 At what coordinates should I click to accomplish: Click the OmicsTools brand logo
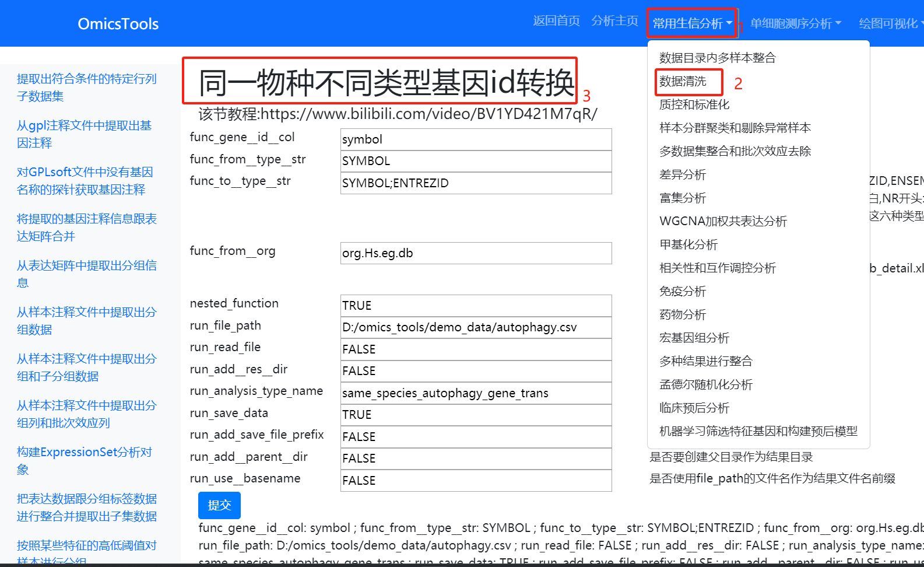(x=118, y=24)
